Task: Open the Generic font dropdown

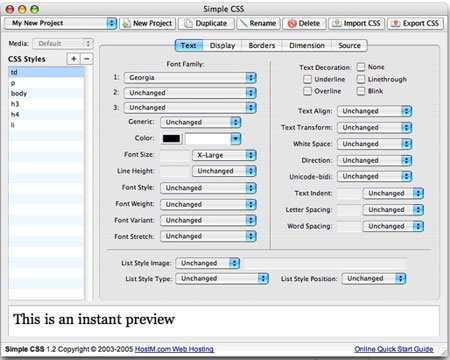Action: [x=201, y=122]
